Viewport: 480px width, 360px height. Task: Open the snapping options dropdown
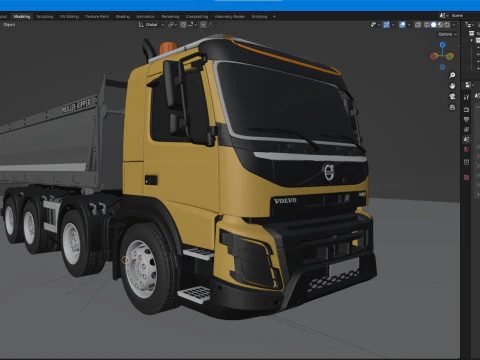(x=192, y=25)
